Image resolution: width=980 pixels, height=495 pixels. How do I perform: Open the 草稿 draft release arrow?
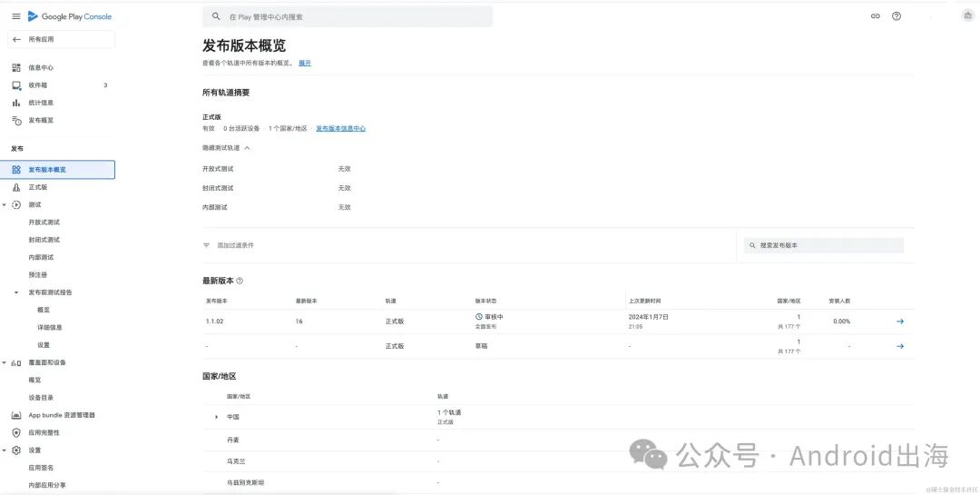900,346
